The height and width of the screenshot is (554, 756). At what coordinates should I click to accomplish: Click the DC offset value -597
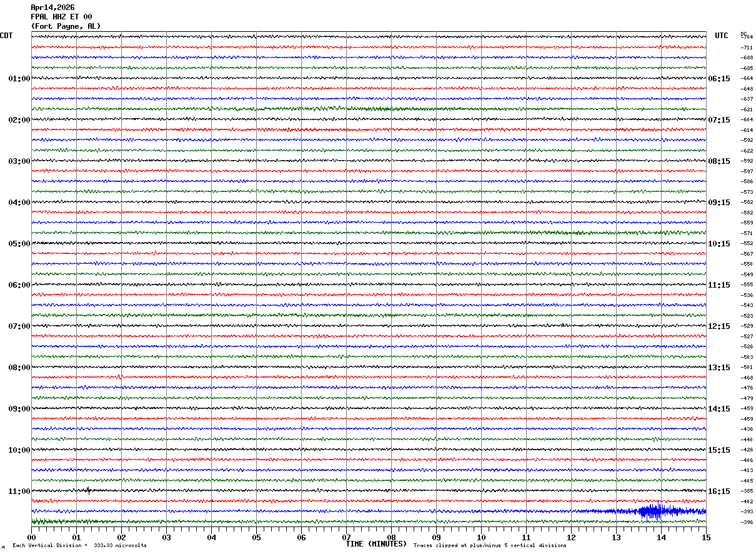(x=747, y=171)
